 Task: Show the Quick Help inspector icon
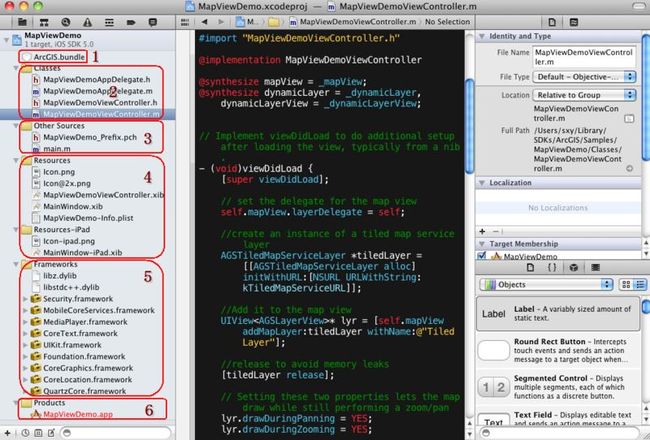(x=574, y=22)
